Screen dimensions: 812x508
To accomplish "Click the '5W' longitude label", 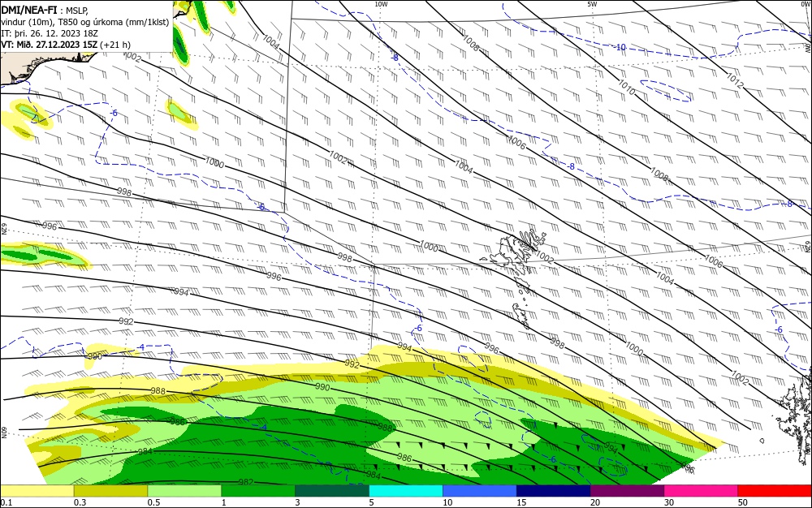I will coord(592,4).
